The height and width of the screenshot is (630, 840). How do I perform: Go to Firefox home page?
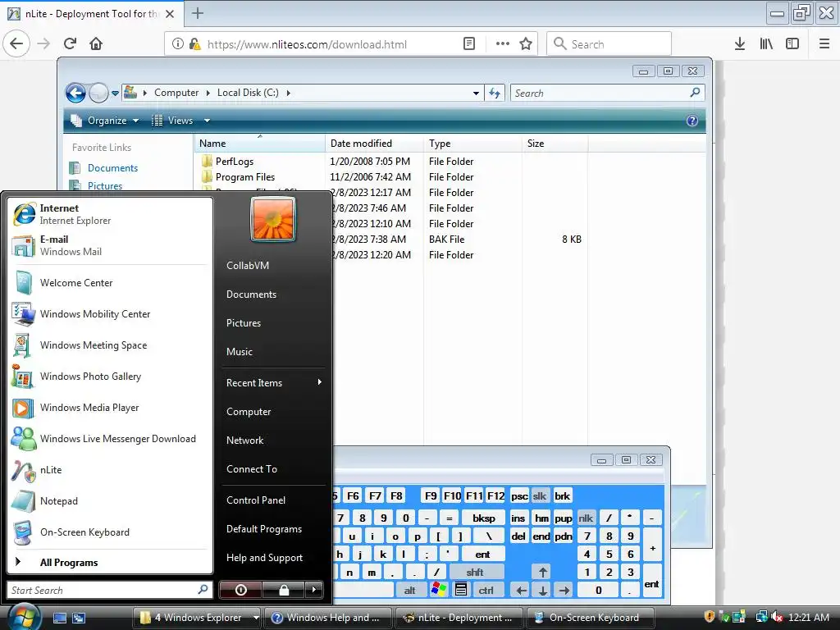[x=96, y=43]
